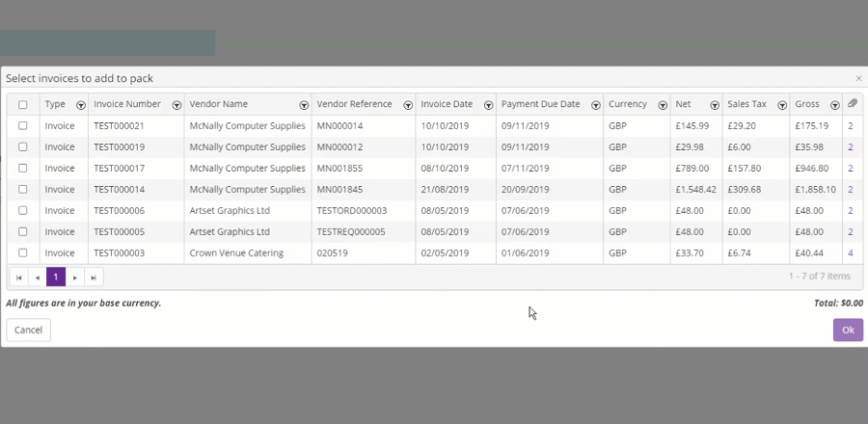Open the Net column filter icon
Screen dimensions: 868x424
pyautogui.click(x=715, y=105)
